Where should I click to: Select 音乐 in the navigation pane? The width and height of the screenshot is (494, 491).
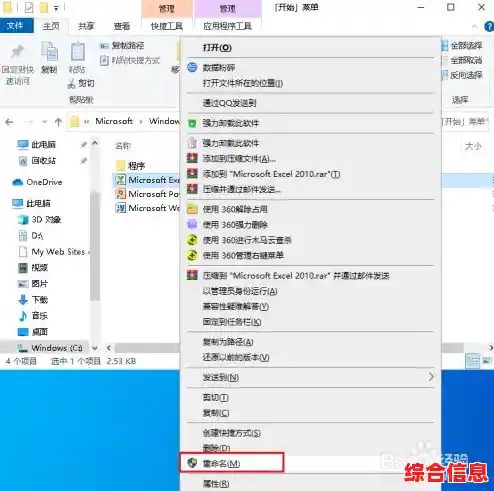33,316
